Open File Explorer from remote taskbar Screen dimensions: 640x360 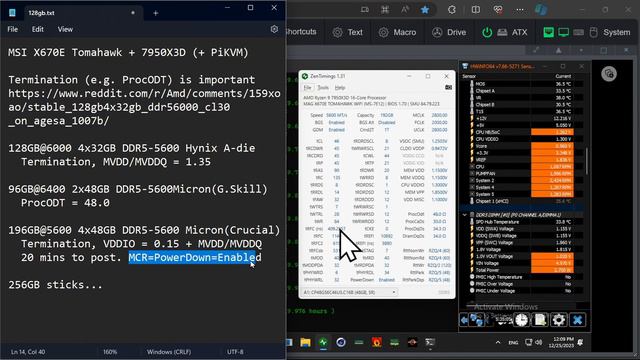(x=305, y=342)
